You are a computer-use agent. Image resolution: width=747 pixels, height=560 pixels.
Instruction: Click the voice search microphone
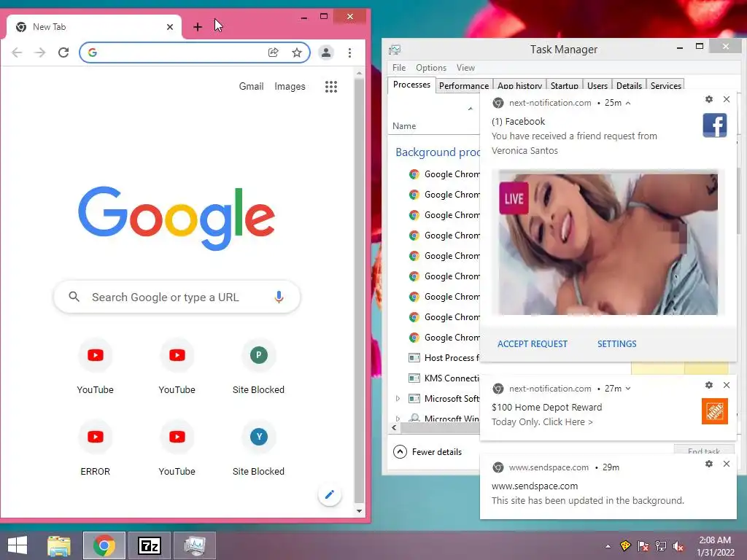click(x=279, y=297)
